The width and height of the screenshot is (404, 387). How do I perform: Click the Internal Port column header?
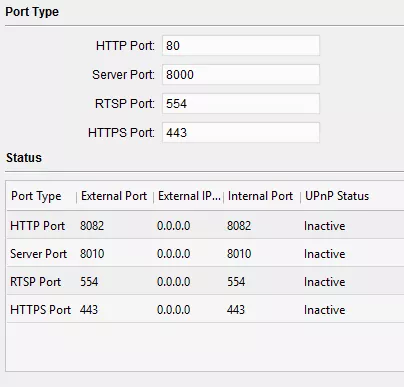coord(262,196)
